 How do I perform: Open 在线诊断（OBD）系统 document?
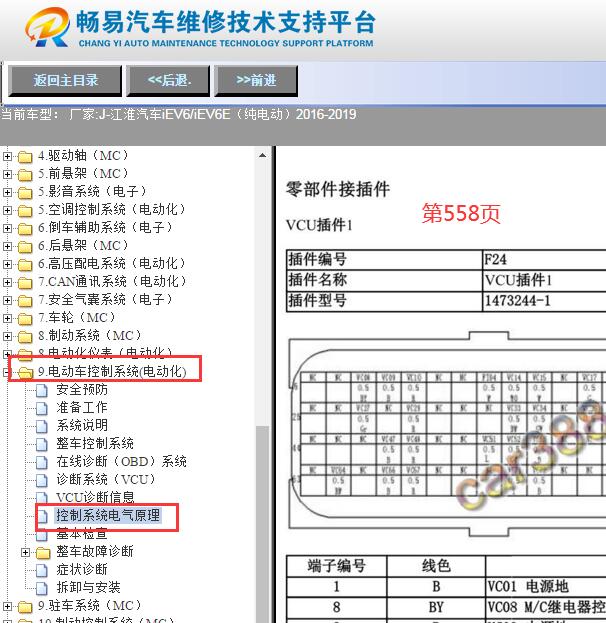pyautogui.click(x=121, y=461)
